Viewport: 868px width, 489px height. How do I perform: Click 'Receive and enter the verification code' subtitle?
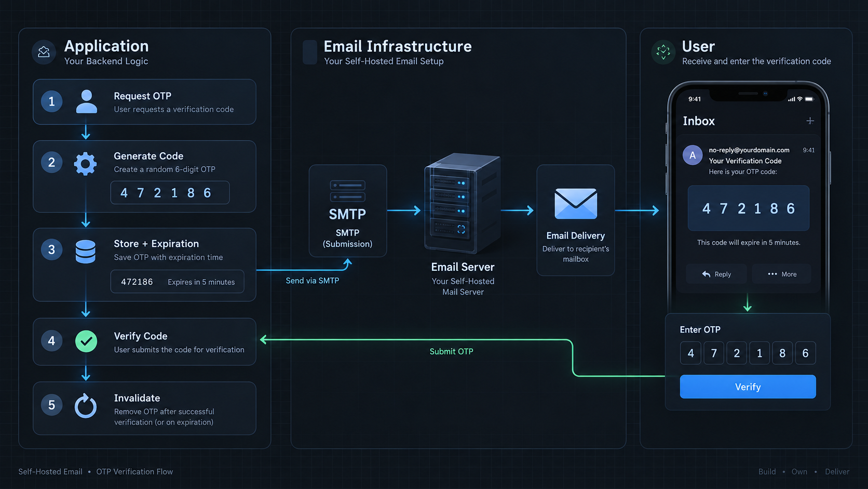[756, 61]
